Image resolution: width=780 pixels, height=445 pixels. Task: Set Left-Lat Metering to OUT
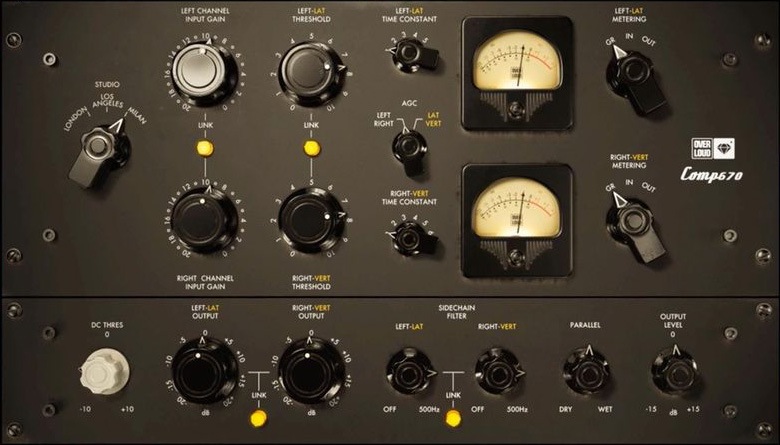tap(648, 41)
